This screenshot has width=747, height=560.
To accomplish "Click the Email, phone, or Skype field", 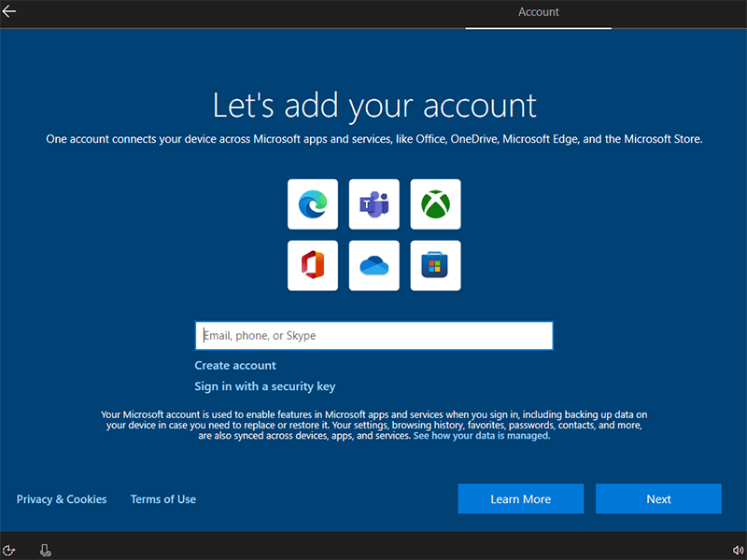I will click(373, 335).
